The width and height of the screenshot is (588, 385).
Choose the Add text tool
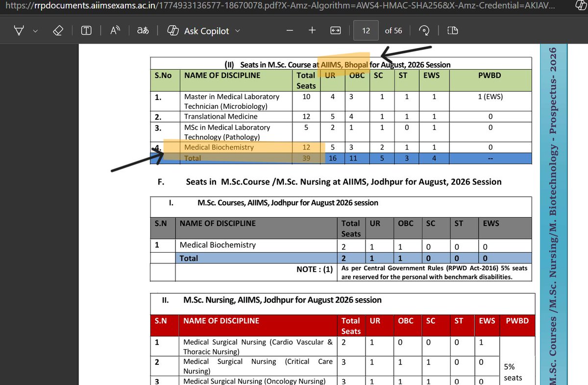pos(86,30)
